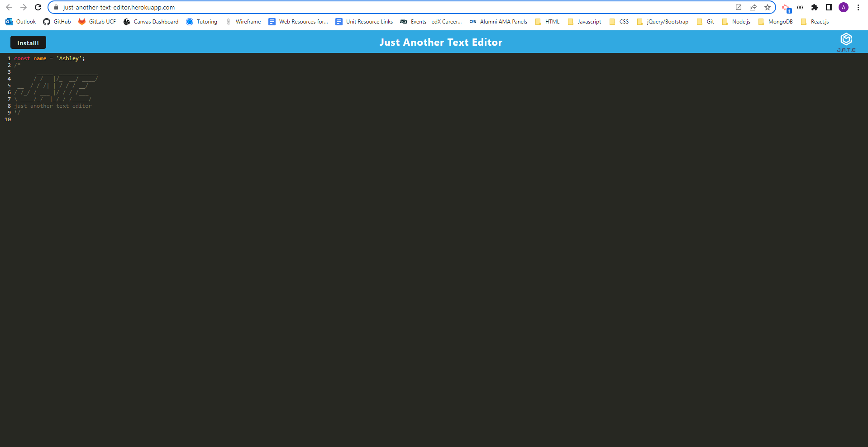Click the share icon in the address bar
The width and height of the screenshot is (868, 447).
753,7
